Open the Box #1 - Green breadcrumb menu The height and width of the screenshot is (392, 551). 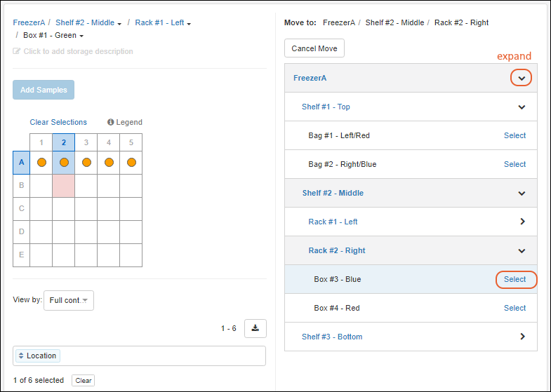click(81, 36)
